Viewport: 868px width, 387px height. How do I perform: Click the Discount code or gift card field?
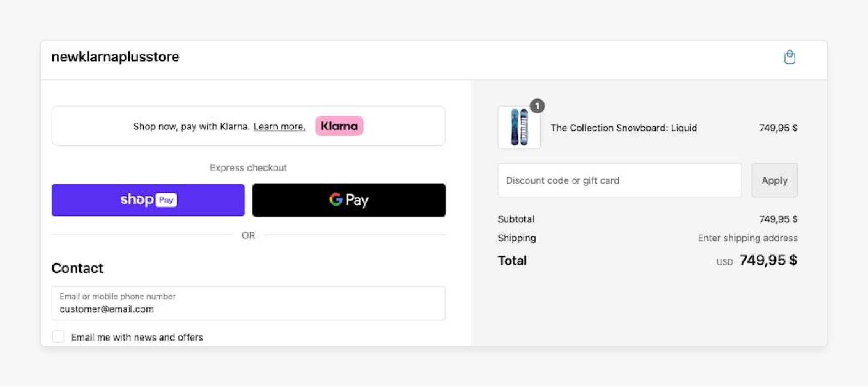pyautogui.click(x=619, y=180)
